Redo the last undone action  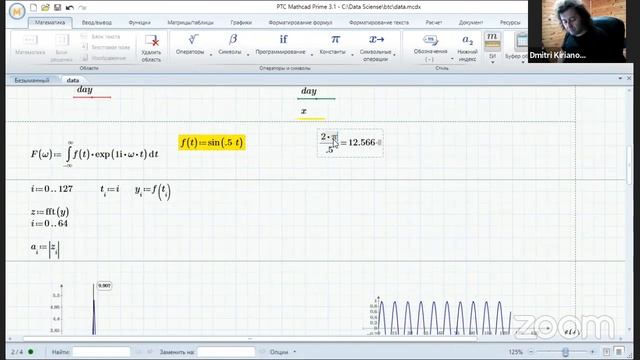point(82,7)
